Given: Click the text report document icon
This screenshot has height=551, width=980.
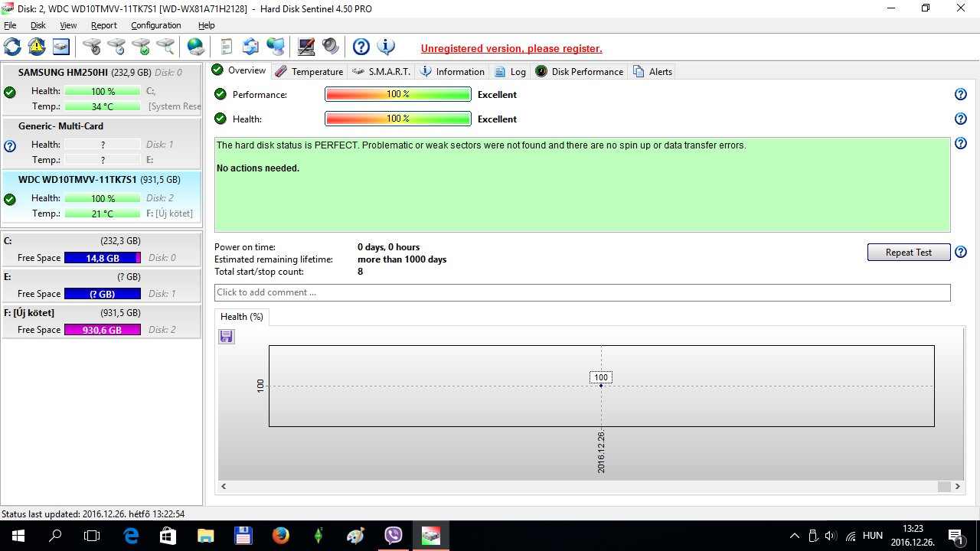Looking at the screenshot, I should point(227,47).
